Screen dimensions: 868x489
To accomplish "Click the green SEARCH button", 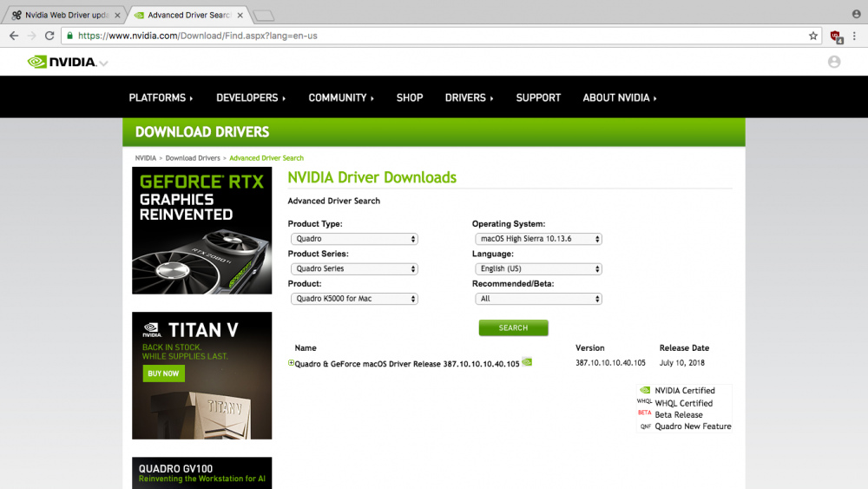I will (x=513, y=327).
